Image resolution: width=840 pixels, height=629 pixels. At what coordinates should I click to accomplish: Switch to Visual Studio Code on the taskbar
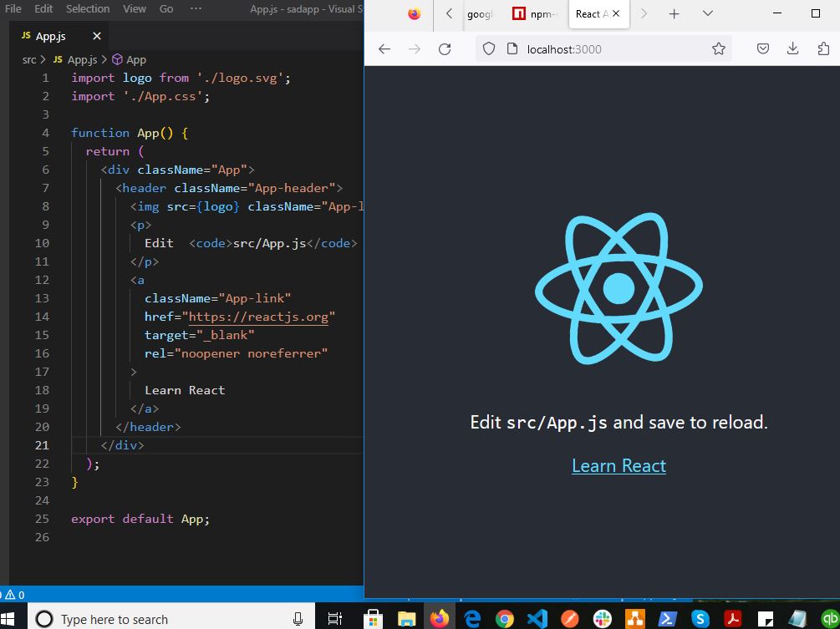click(x=537, y=618)
